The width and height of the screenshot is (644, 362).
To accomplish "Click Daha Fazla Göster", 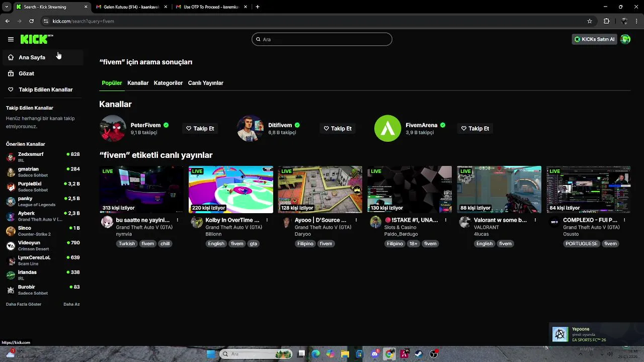I will click(x=24, y=304).
